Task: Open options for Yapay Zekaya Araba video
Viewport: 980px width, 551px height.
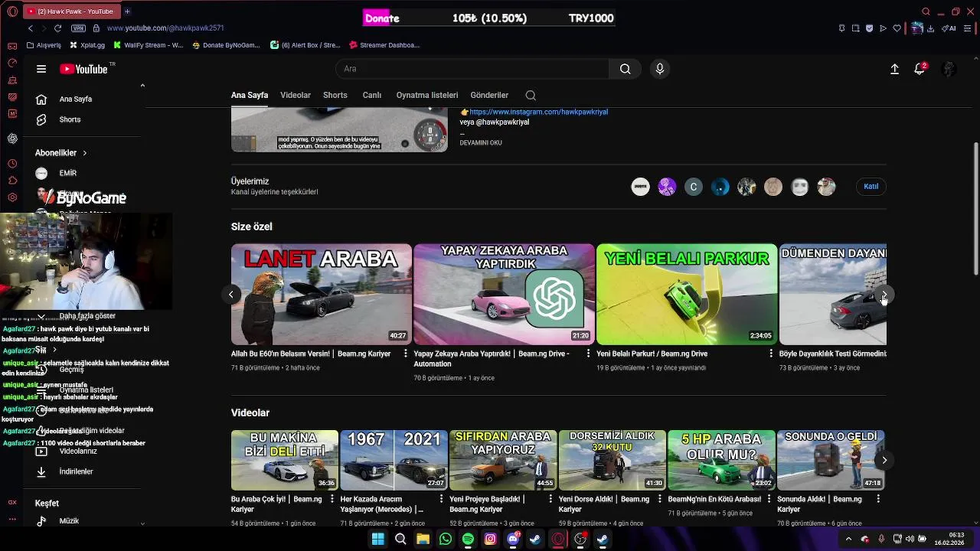Action: point(588,354)
